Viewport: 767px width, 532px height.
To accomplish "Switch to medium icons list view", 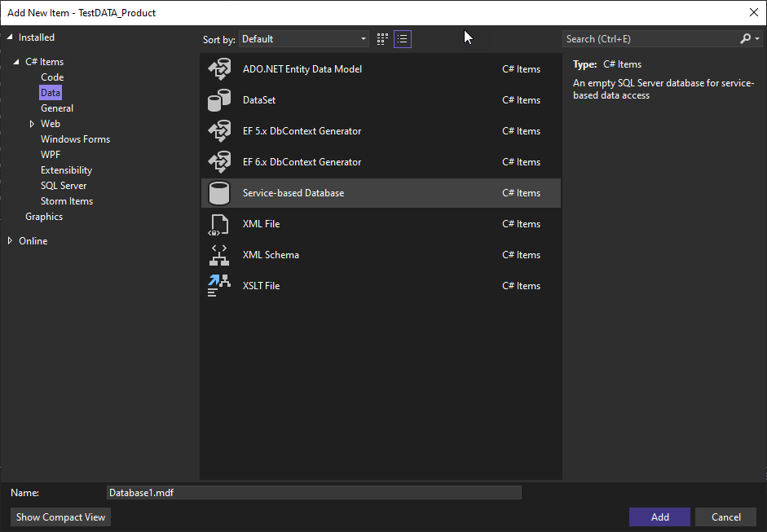I will pos(403,39).
